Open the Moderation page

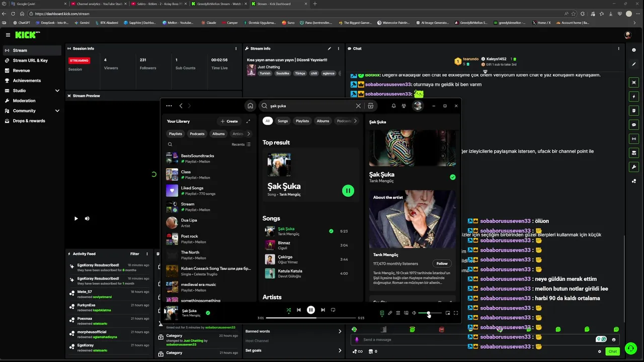coord(24,101)
